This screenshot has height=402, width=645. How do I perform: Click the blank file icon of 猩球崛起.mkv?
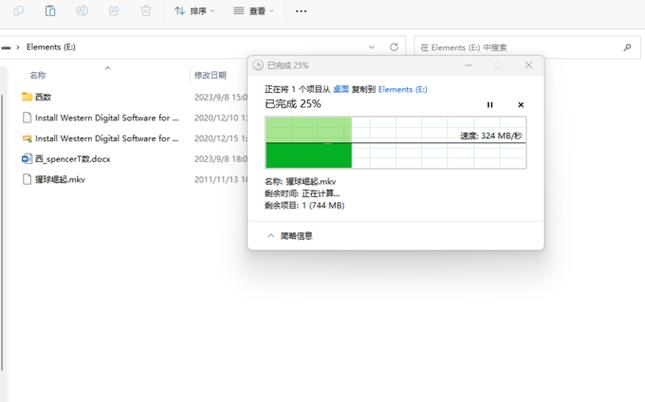(27, 179)
